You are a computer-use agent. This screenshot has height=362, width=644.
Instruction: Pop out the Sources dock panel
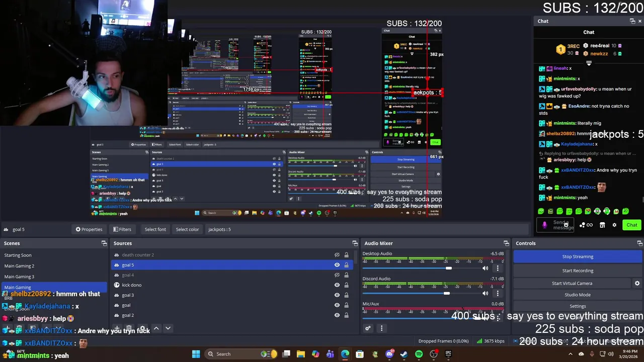click(355, 243)
